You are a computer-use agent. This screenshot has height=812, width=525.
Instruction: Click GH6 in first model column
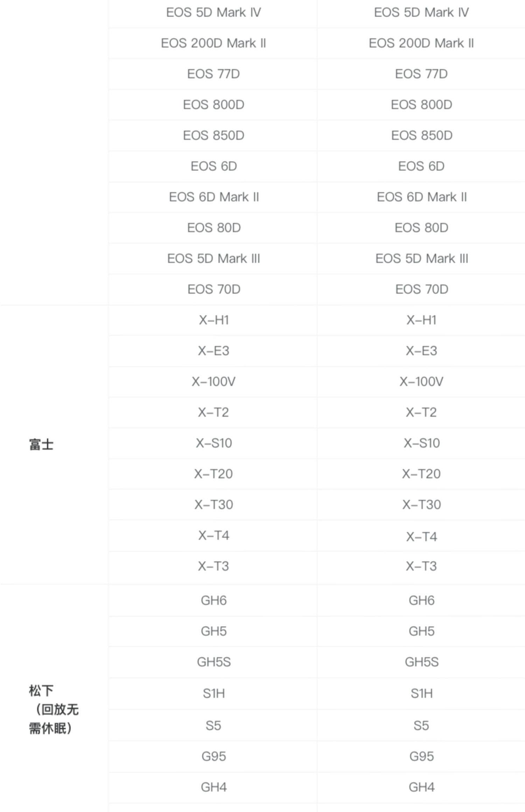click(213, 601)
